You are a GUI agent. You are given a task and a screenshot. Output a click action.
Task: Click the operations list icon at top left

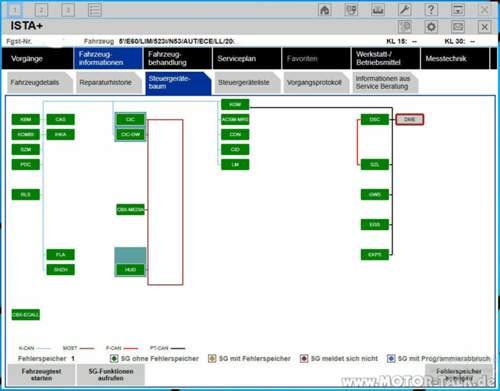click(x=95, y=10)
